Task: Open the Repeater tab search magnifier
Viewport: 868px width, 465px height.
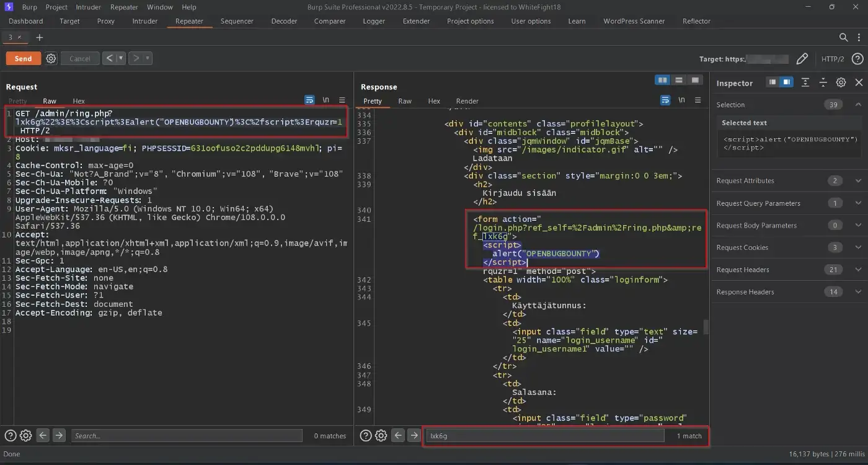Action: pos(843,37)
